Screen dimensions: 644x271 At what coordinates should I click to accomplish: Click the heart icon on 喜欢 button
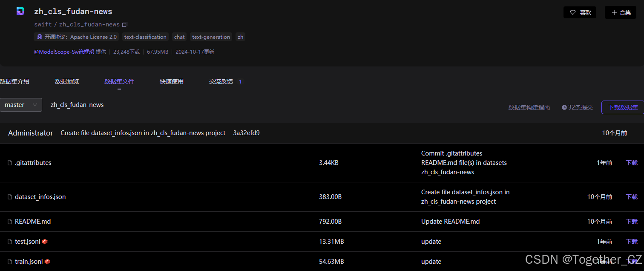click(x=573, y=12)
